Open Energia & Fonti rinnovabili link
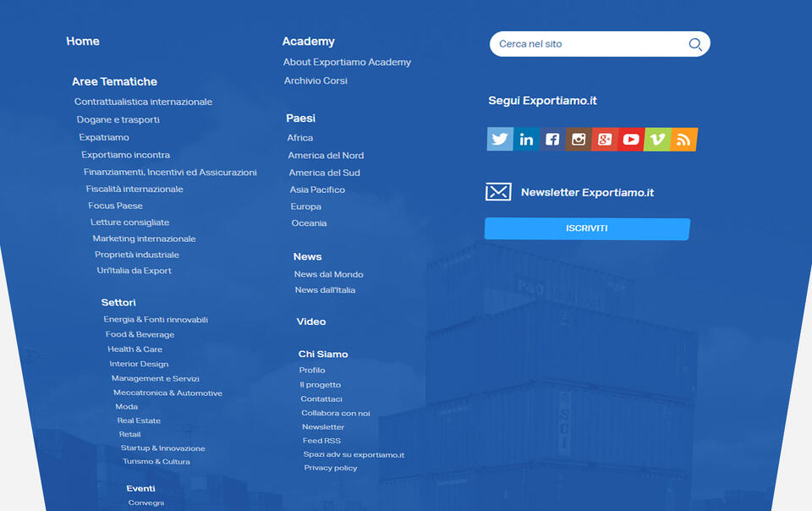Image resolution: width=812 pixels, height=511 pixels. point(156,320)
